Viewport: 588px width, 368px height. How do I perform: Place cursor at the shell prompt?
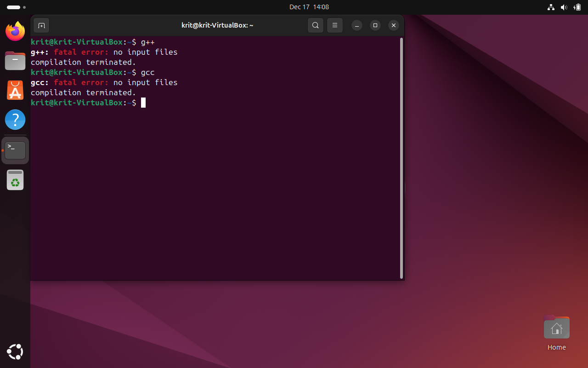click(x=143, y=103)
